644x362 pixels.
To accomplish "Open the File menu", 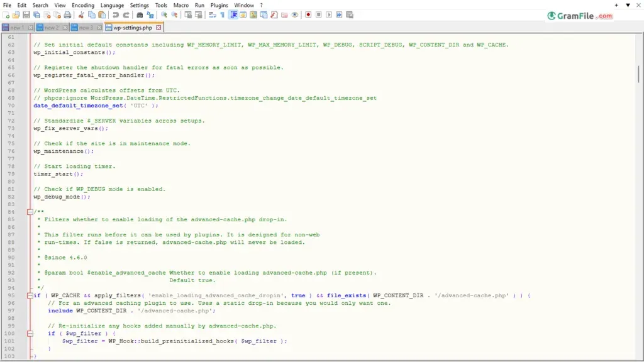I will coord(7,5).
